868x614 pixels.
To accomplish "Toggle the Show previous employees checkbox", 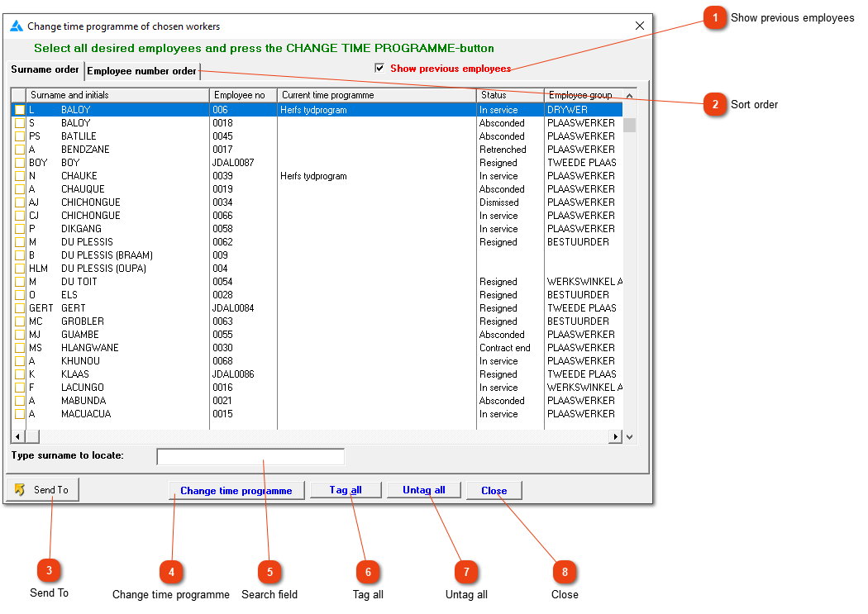I will [379, 68].
